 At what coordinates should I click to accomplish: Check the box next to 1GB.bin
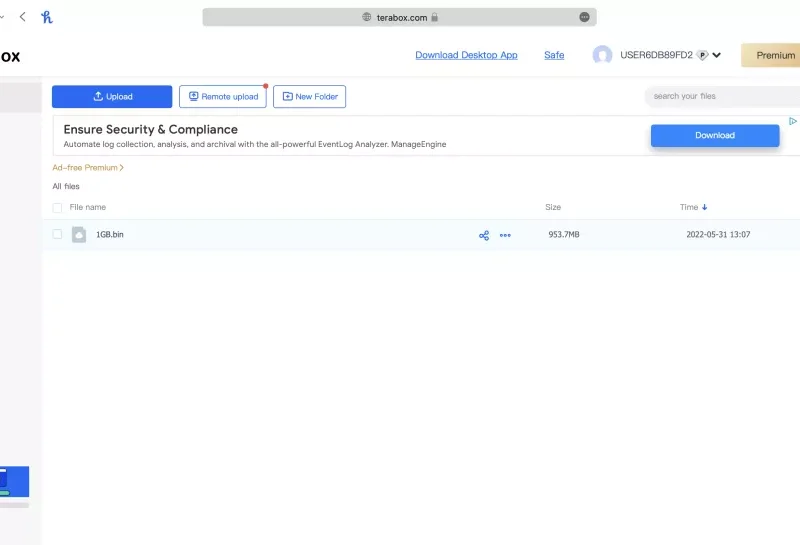[57, 235]
